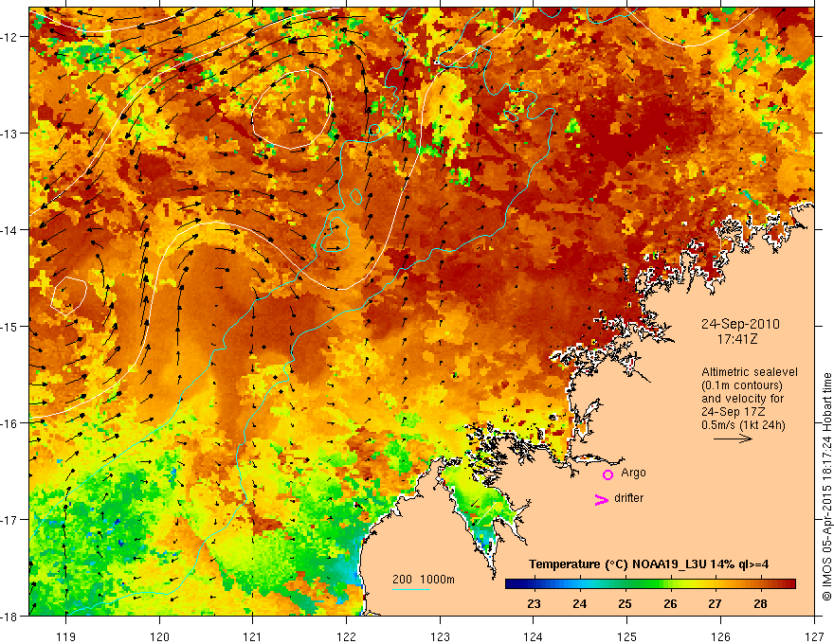Screen dimensions: 834x644
Task: Click the colorbar value 27
Action: point(715,603)
